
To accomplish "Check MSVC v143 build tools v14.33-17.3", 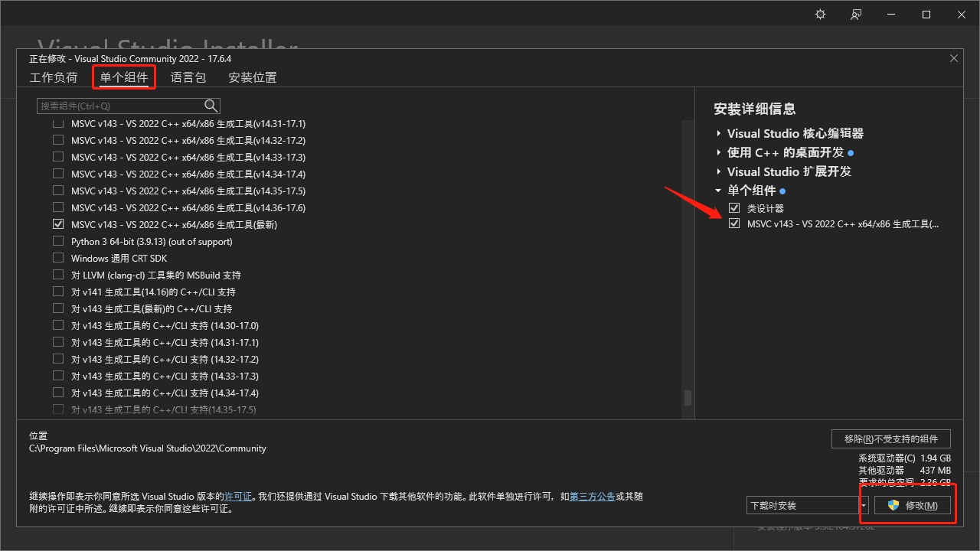I will 58,158.
